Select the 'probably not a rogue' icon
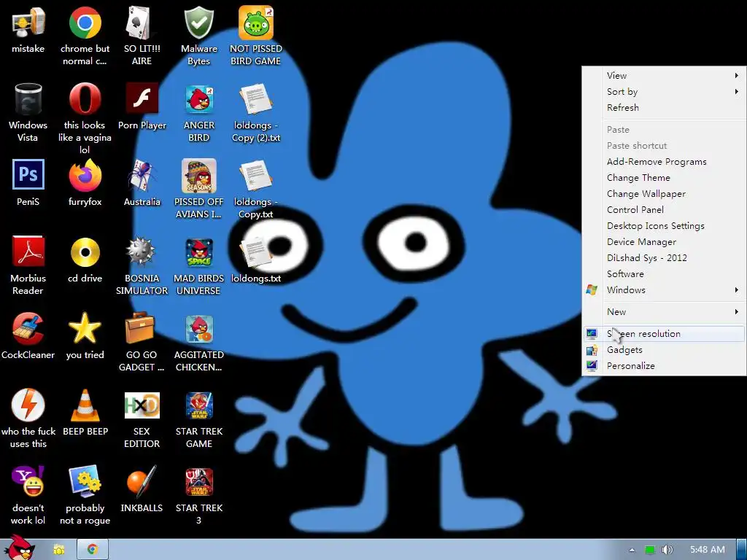This screenshot has height=560, width=747. [x=85, y=481]
